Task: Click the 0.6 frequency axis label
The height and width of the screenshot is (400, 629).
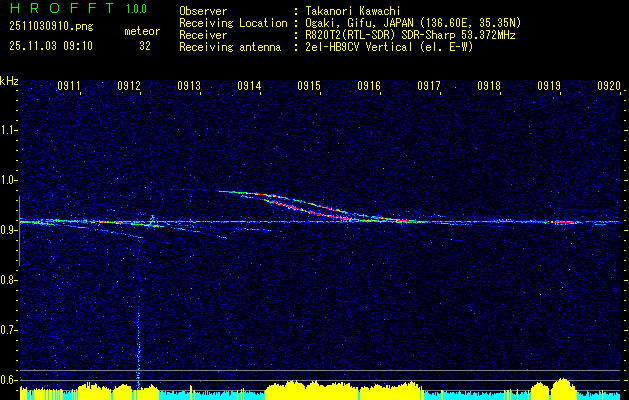Action: click(x=9, y=379)
